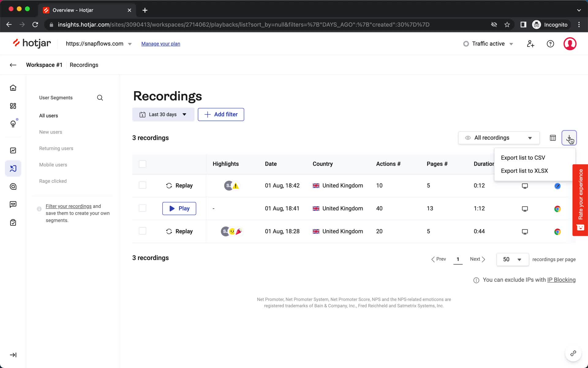Open the edit columns table icon
Screen dimensions: 588x368
pos(553,138)
